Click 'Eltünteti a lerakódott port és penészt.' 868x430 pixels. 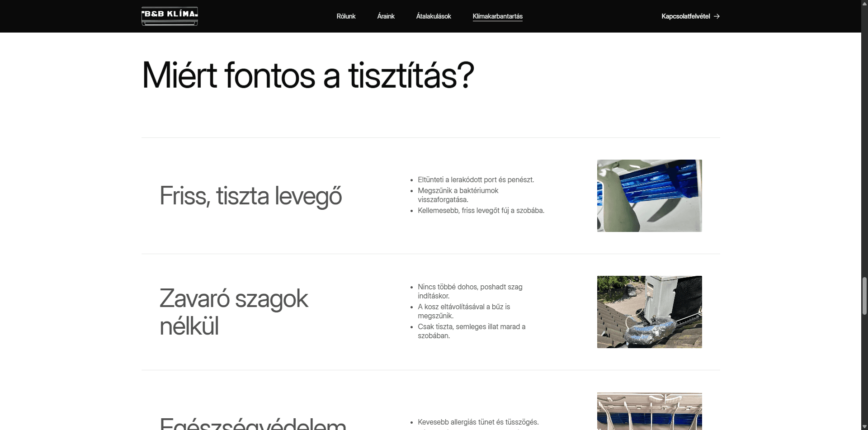click(x=476, y=180)
